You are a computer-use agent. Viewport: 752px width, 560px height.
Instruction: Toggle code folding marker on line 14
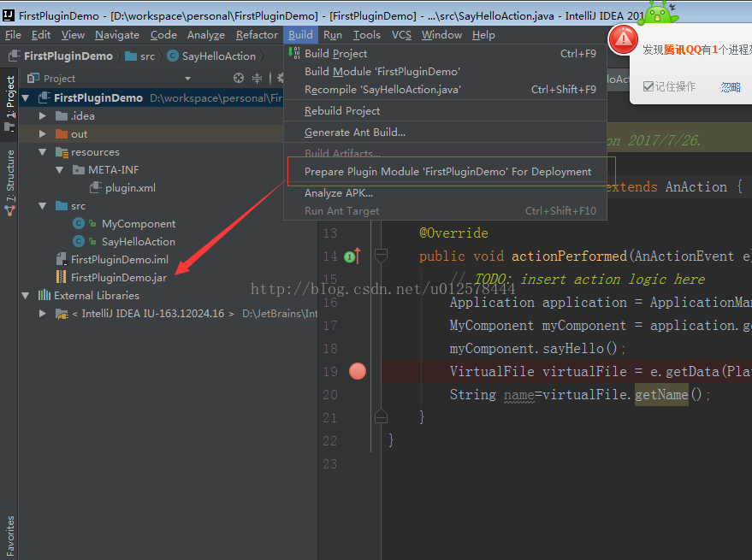[382, 256]
